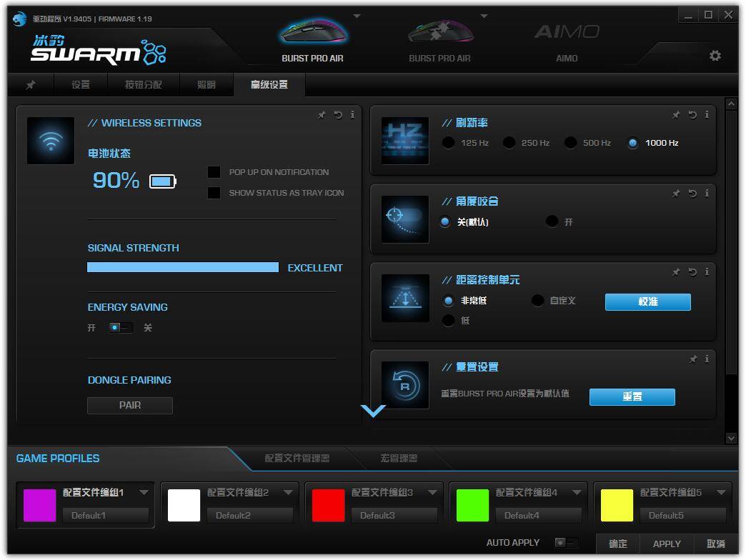
Task: Pin the 角度咬合 angle snapping panel
Action: pos(676,193)
